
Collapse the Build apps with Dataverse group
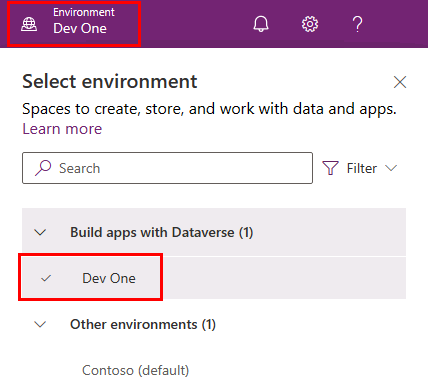click(40, 232)
